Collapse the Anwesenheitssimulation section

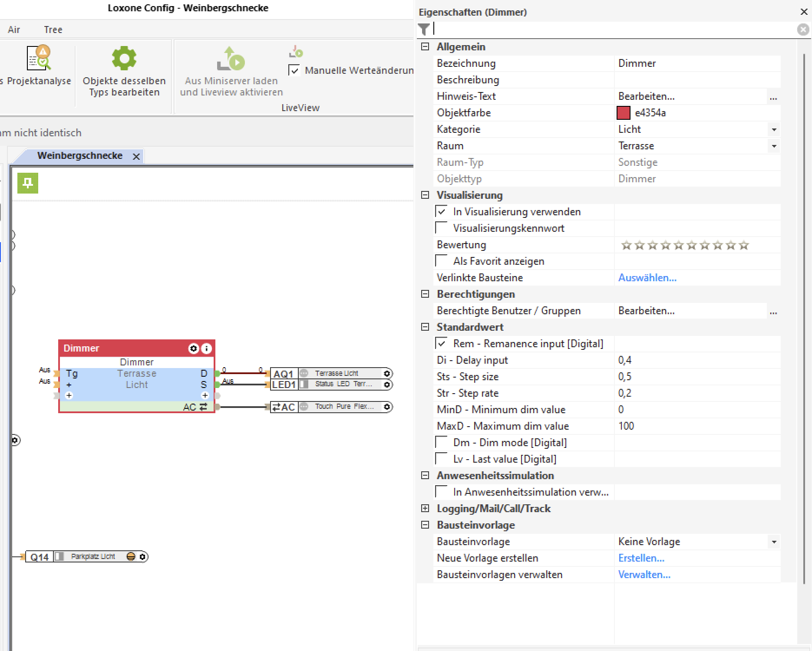click(425, 475)
